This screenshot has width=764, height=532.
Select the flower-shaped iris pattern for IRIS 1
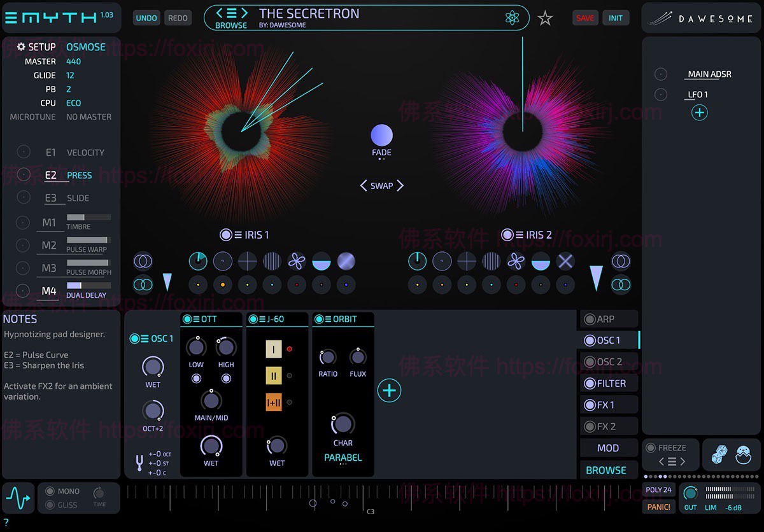[295, 260]
